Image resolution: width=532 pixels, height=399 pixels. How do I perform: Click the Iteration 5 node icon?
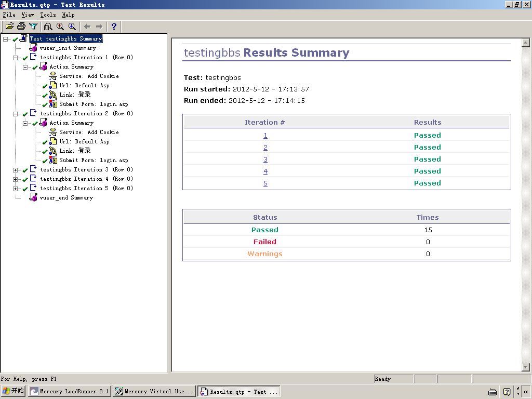[33, 188]
